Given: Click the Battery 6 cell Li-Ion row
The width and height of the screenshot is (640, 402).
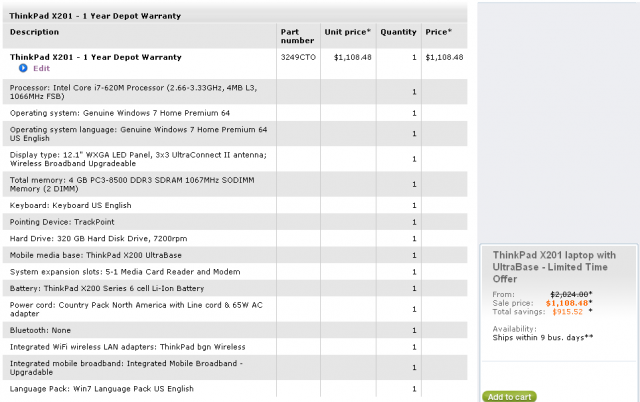Looking at the screenshot, I should coord(235,288).
